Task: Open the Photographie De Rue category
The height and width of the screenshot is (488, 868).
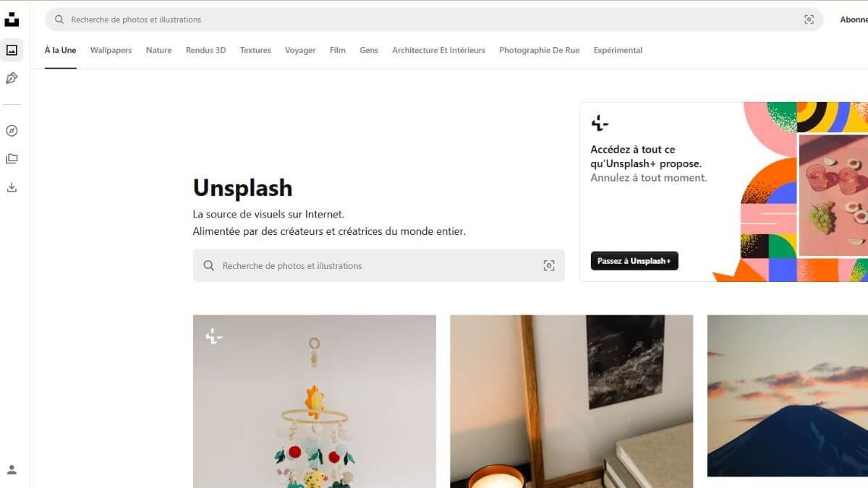Action: (539, 50)
